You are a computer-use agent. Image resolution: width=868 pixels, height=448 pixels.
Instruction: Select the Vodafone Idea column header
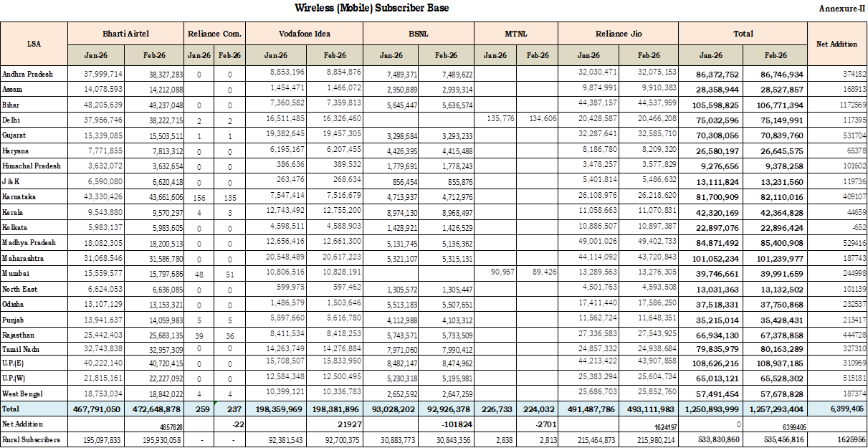tap(304, 33)
